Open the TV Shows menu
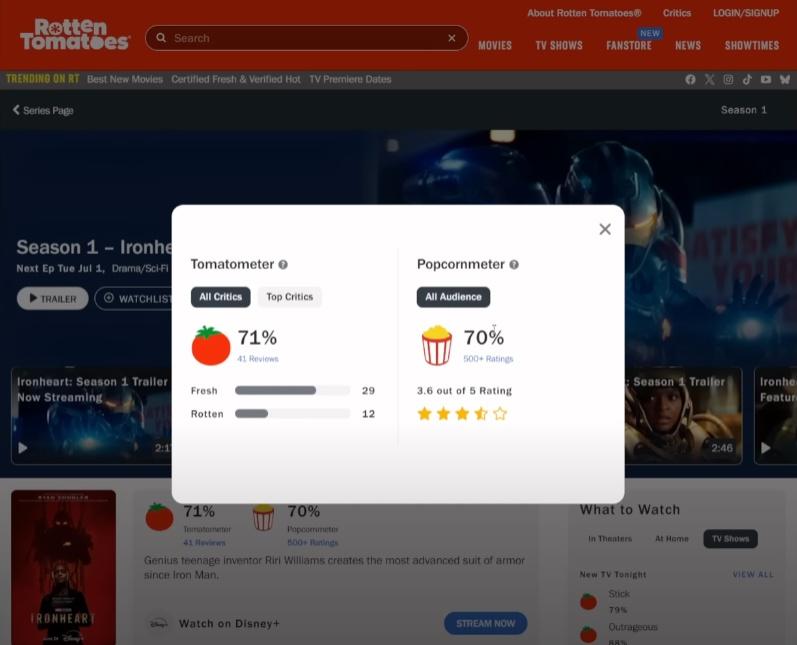This screenshot has height=645, width=797. pos(559,45)
